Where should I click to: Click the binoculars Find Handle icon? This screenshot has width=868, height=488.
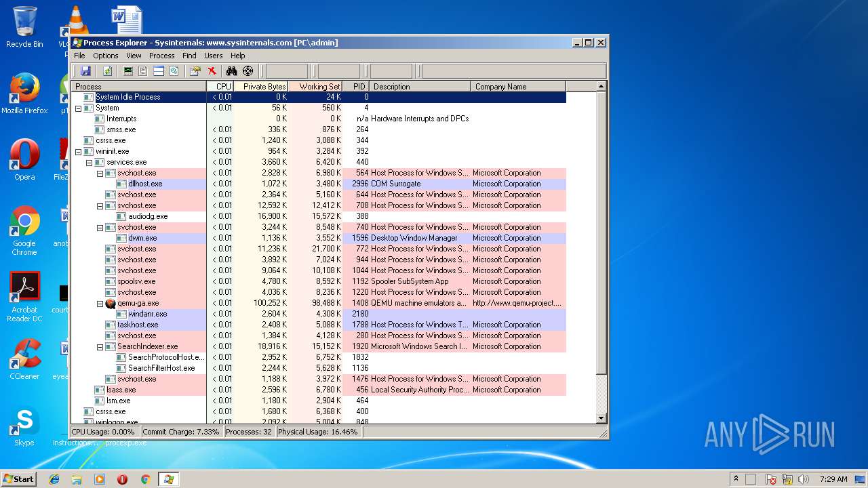[x=231, y=71]
